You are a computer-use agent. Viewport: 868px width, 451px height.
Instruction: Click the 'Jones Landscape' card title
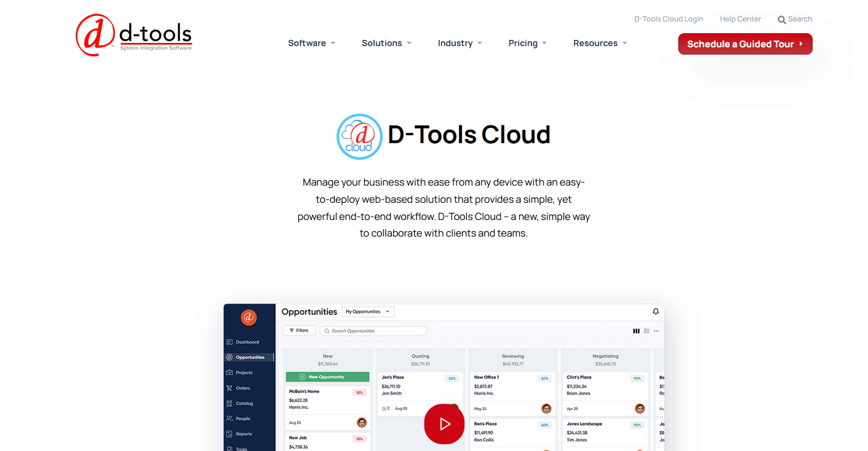pyautogui.click(x=585, y=424)
